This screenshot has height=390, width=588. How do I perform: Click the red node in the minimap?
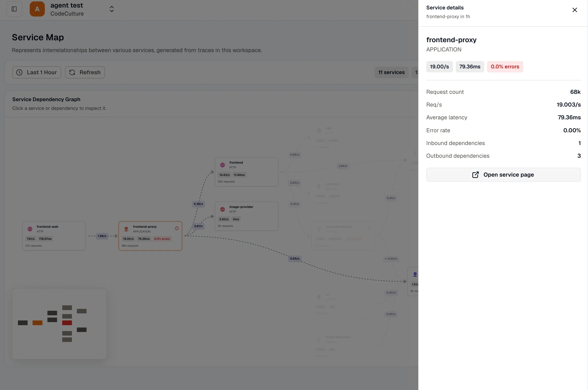click(x=67, y=323)
